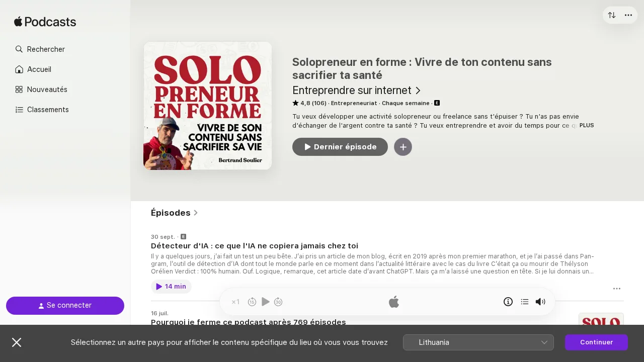This screenshot has height=362, width=644.
Task: Open the 16 juil. episode thumbnail
Action: coord(601,319)
